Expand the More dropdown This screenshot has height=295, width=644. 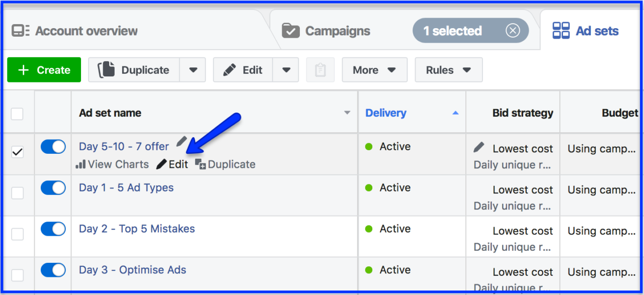pos(374,70)
